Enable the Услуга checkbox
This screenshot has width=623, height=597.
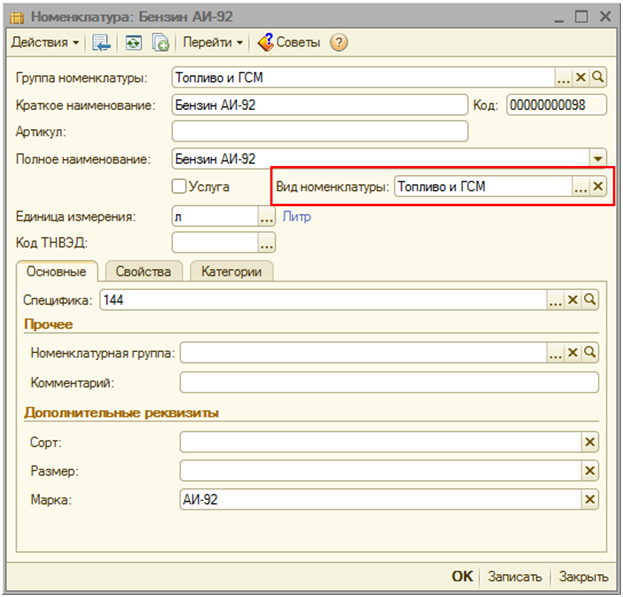[x=179, y=186]
